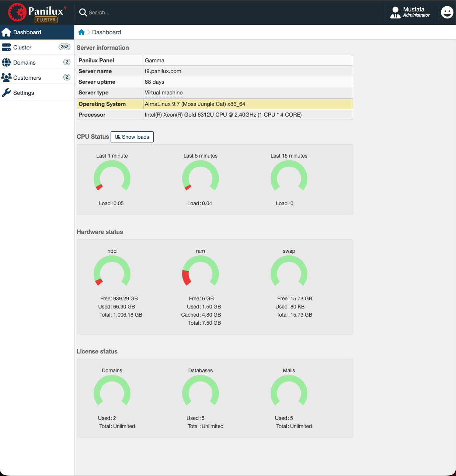Viewport: 456px width, 476px height.
Task: Click the Customers people icon
Action: click(x=6, y=77)
